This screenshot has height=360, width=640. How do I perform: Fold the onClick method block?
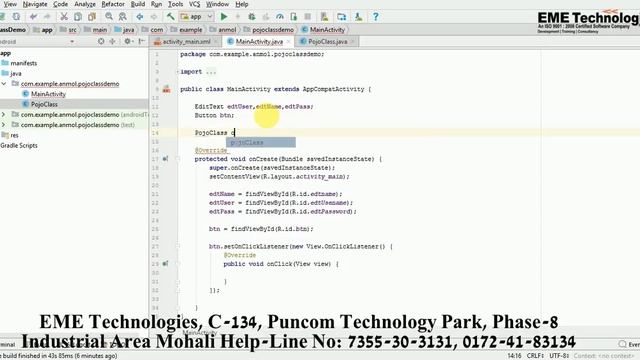(178, 264)
